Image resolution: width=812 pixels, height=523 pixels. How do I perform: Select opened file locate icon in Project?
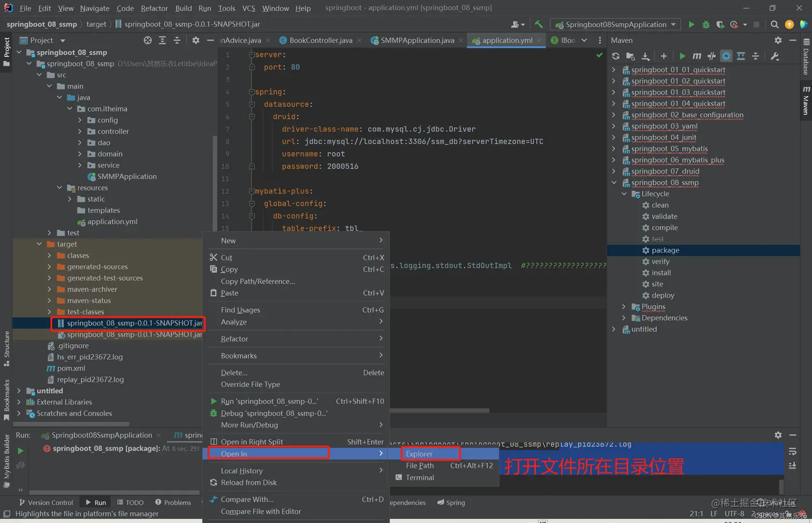tap(148, 40)
